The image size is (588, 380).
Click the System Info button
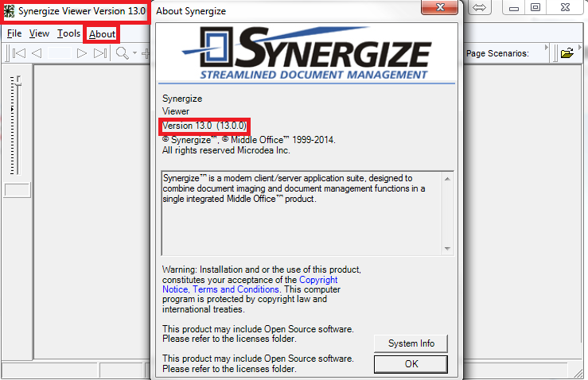[x=411, y=343]
